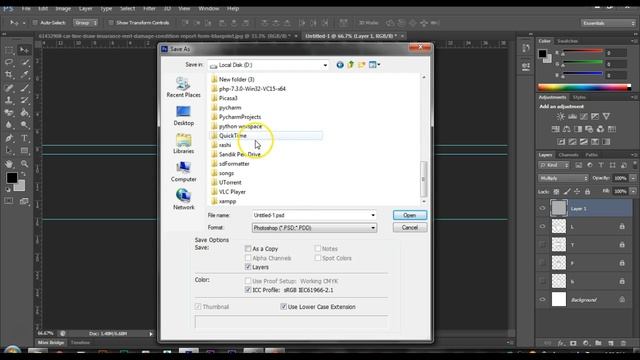The width and height of the screenshot is (640, 360).
Task: Open the Filter menu
Action: [x=149, y=8]
